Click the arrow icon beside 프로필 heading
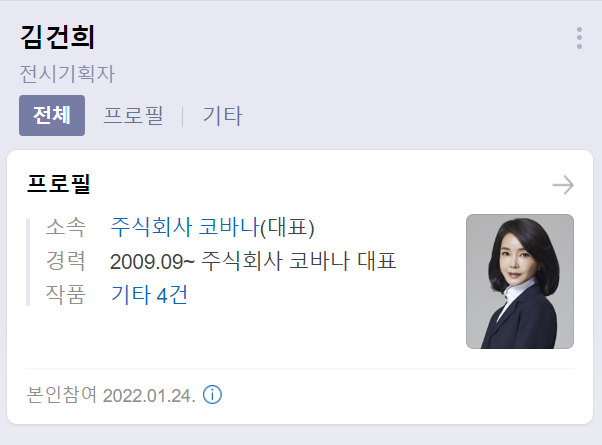602x445 pixels. (x=563, y=185)
